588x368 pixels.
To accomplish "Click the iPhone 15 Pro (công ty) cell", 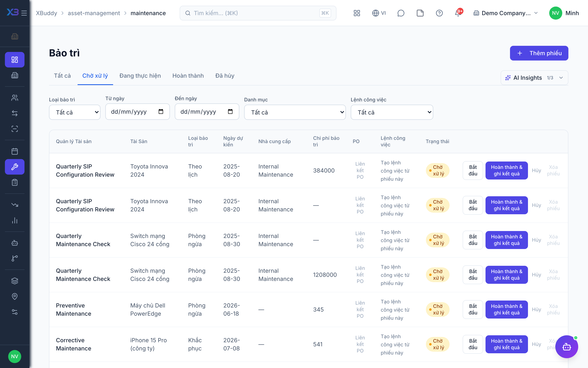I will click(x=148, y=344).
